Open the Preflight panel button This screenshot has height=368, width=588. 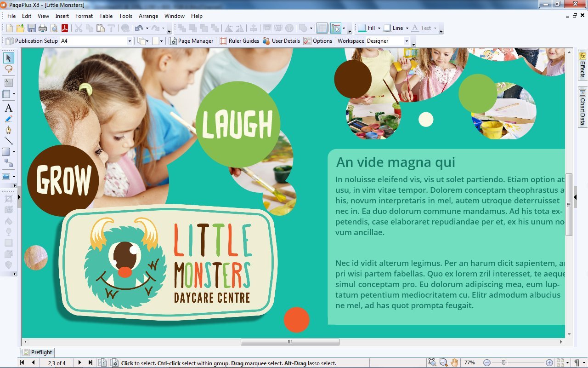(x=38, y=352)
